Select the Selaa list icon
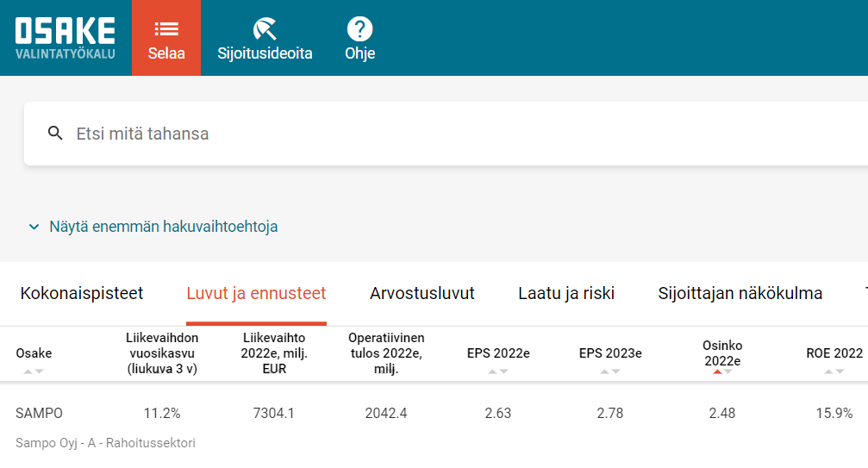Viewport: 868px width, 468px height. click(166, 28)
